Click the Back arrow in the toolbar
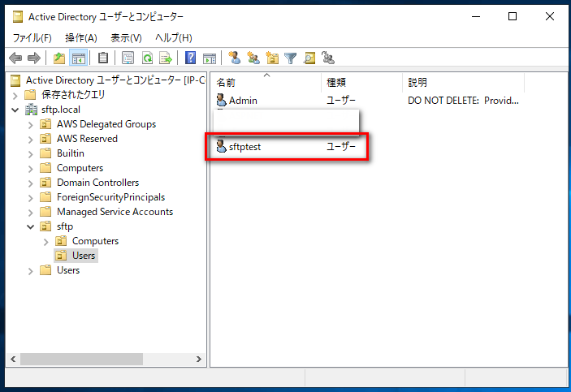This screenshot has width=571, height=392. (x=15, y=58)
